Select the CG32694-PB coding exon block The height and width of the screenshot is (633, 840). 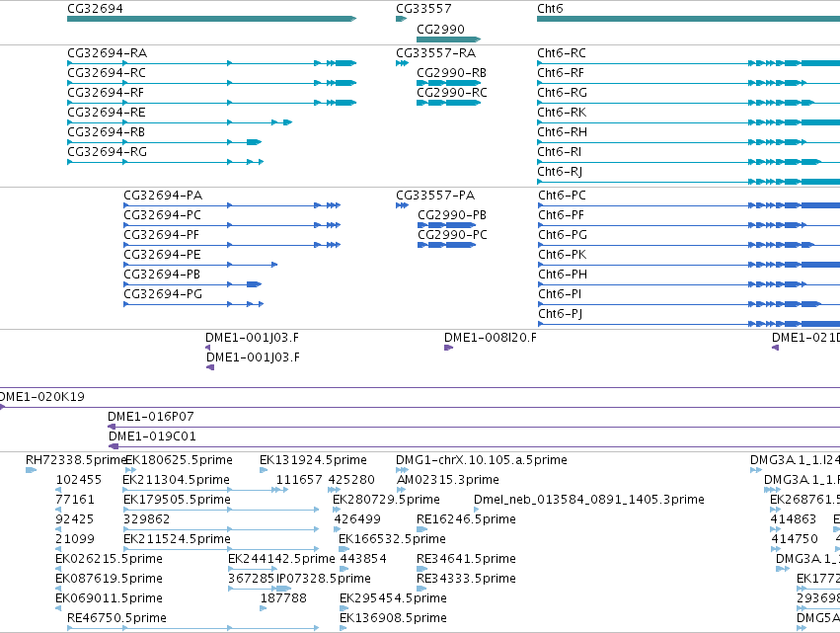click(x=254, y=284)
